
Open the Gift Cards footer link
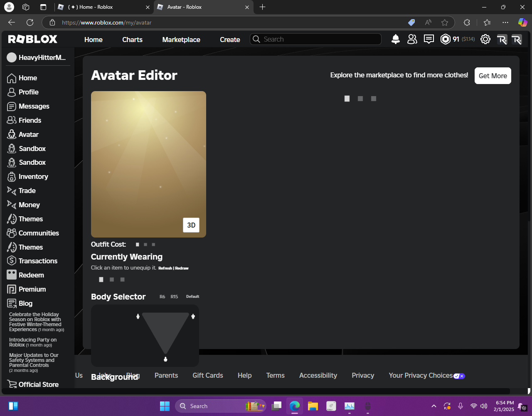coord(208,375)
